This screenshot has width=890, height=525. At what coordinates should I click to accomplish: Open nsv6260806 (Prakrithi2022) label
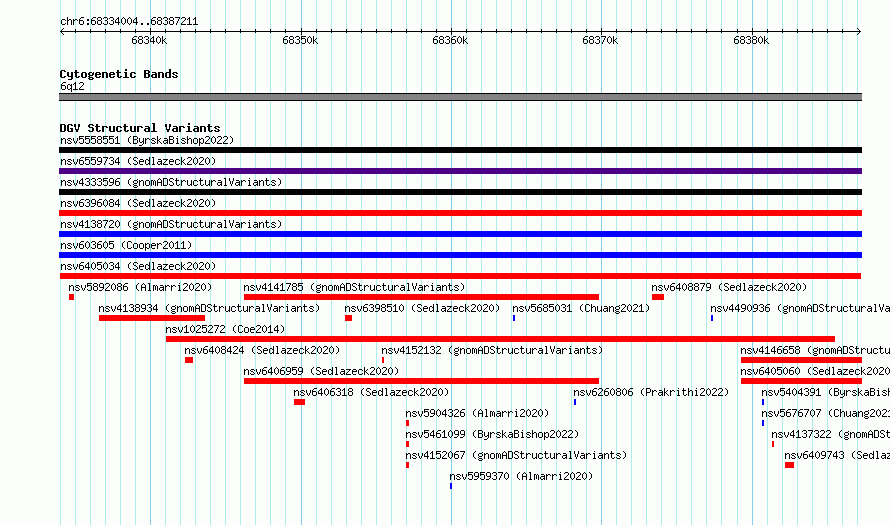pyautogui.click(x=651, y=392)
